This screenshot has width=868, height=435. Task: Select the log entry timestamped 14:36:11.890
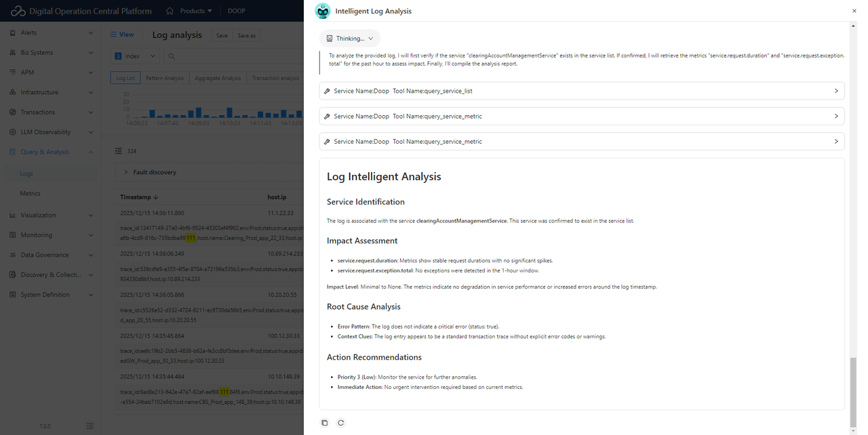[152, 213]
